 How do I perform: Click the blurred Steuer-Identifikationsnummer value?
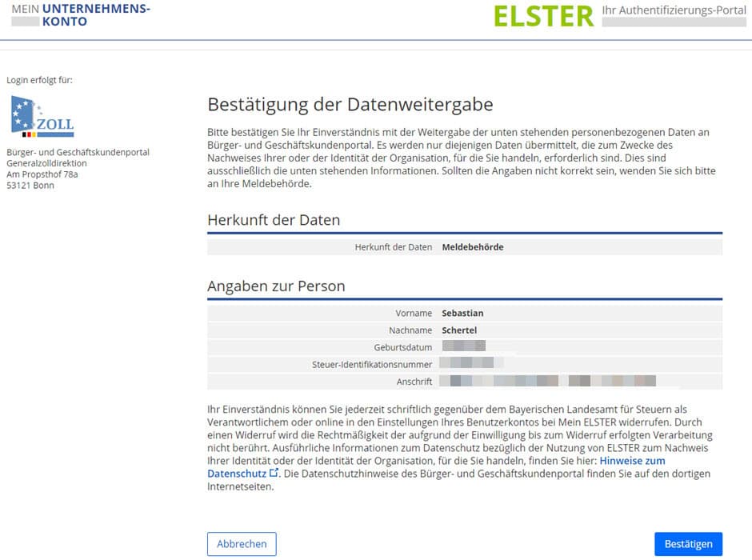[x=474, y=365]
